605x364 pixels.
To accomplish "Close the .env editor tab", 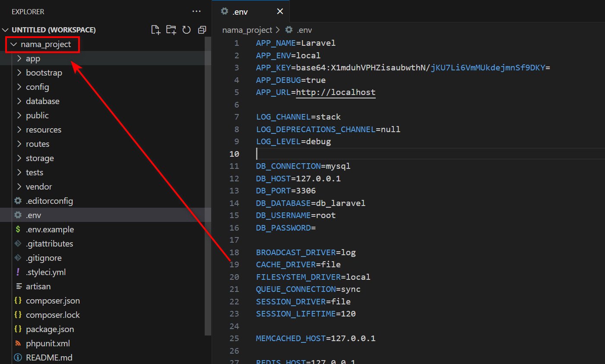I will point(280,12).
